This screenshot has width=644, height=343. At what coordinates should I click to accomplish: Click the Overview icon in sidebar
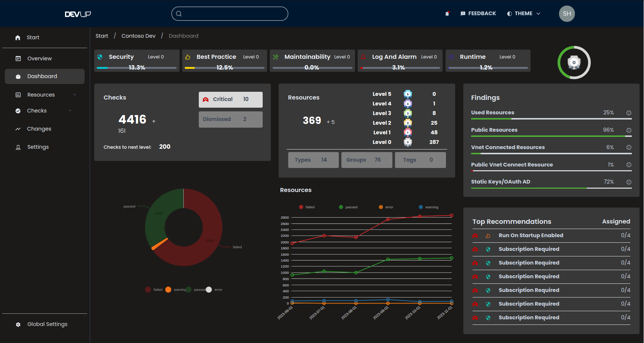(x=18, y=58)
